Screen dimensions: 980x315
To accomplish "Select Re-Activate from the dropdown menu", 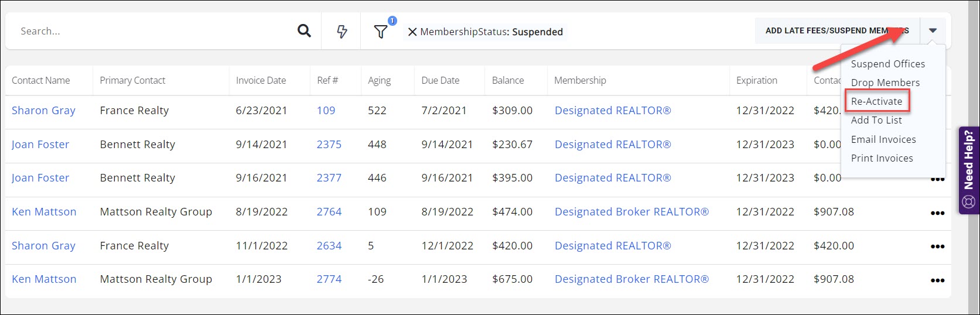I will [x=876, y=101].
